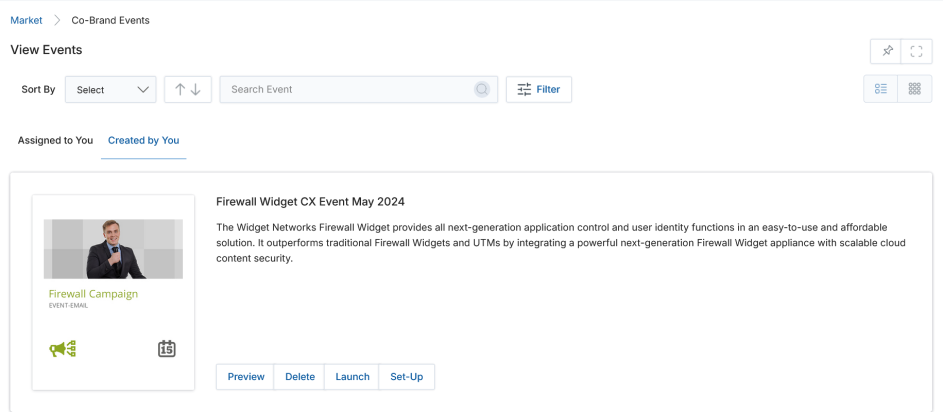Click the Firewall Campaign label

(x=93, y=294)
